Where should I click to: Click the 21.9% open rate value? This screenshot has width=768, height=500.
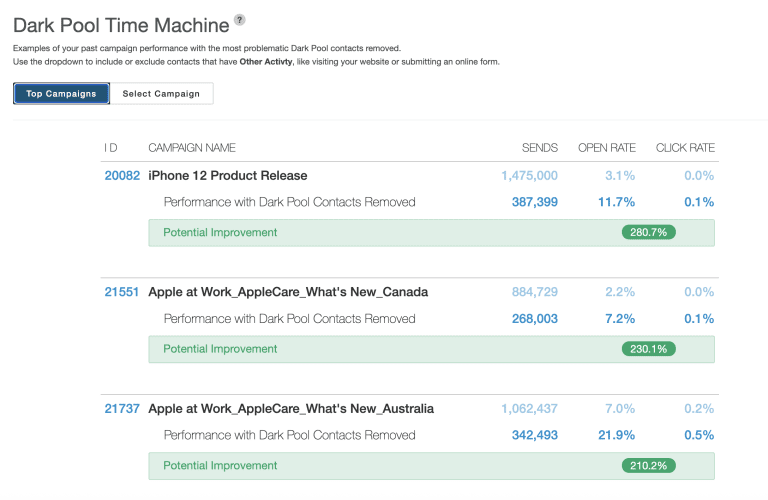pos(615,435)
